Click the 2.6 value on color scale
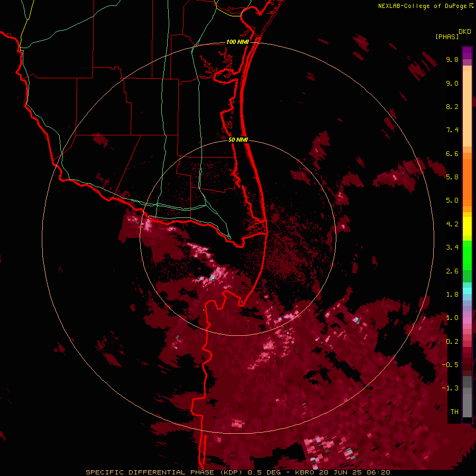The height and width of the screenshot is (476, 476). (x=452, y=271)
